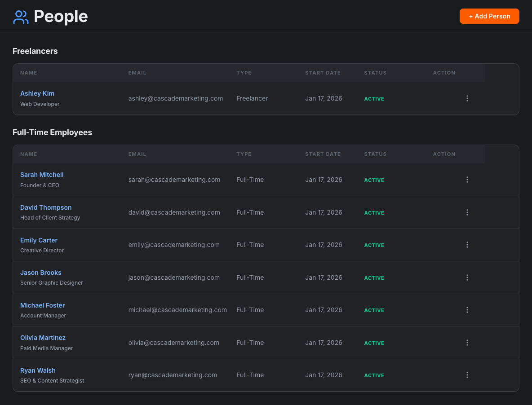
Task: Open actions menu for Jason Brooks
Action: pos(467,277)
